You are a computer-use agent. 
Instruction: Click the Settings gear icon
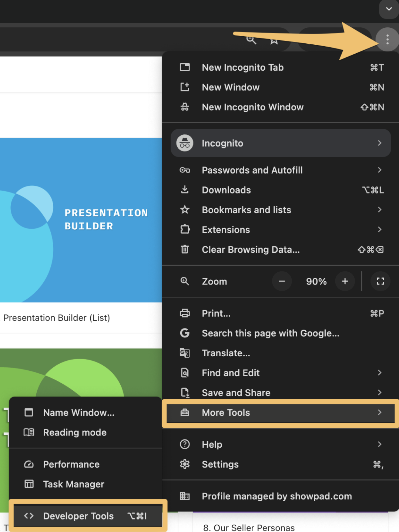(x=185, y=464)
